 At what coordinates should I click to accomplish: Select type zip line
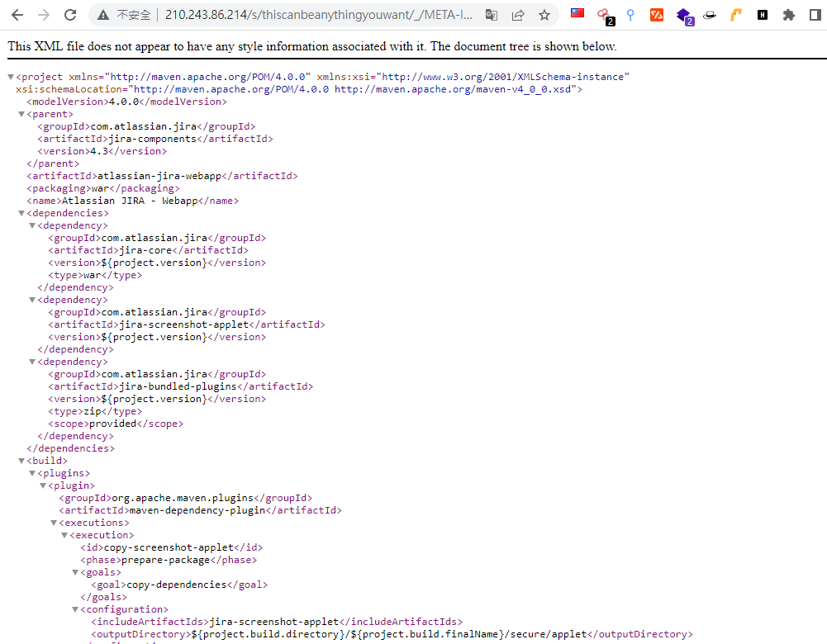pos(95,411)
